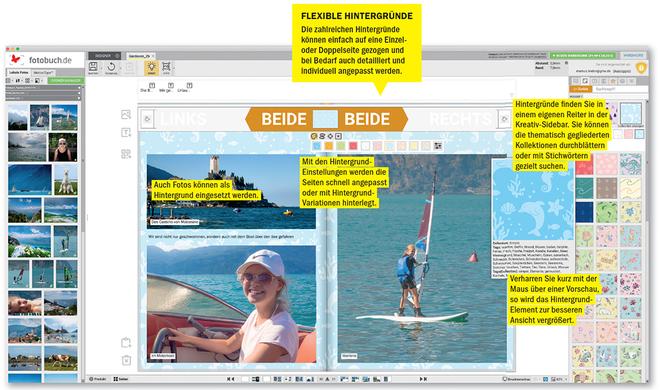Click first text snippet icon above canvas
660x390 pixels.
point(152,85)
